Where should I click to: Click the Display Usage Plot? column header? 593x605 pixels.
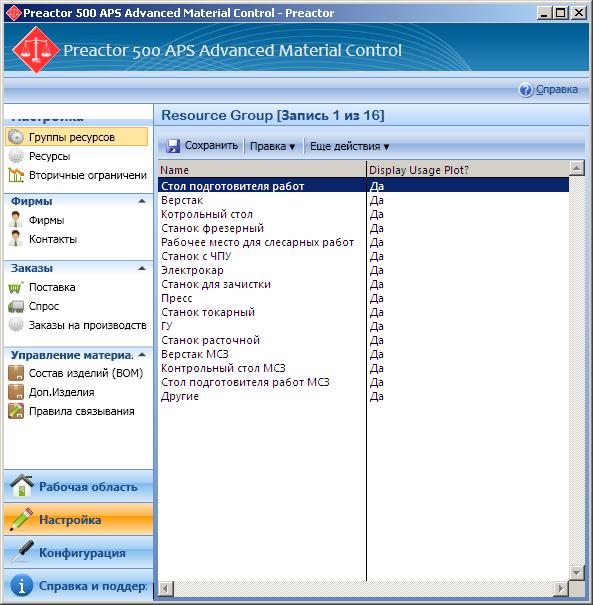(x=468, y=170)
